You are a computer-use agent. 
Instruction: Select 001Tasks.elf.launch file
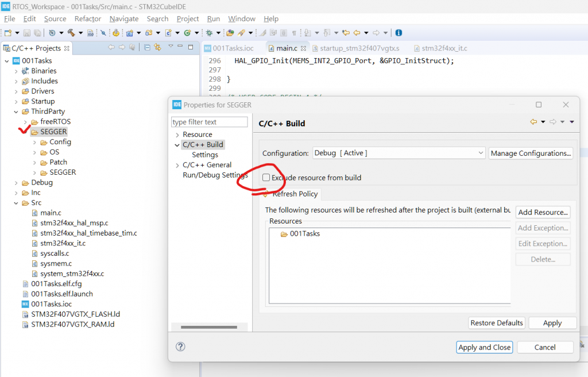pyautogui.click(x=62, y=294)
